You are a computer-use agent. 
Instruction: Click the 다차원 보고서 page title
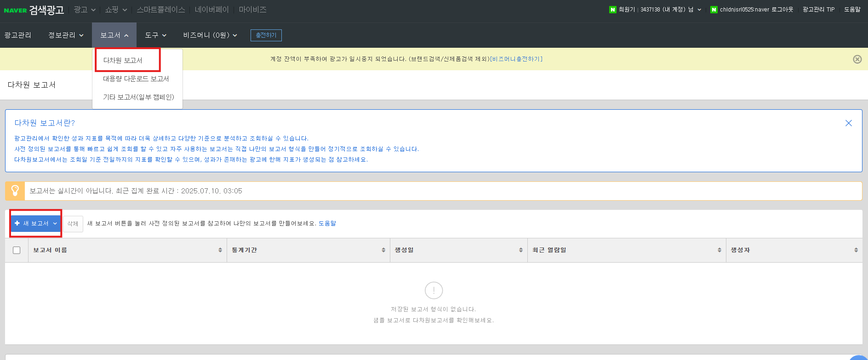32,85
